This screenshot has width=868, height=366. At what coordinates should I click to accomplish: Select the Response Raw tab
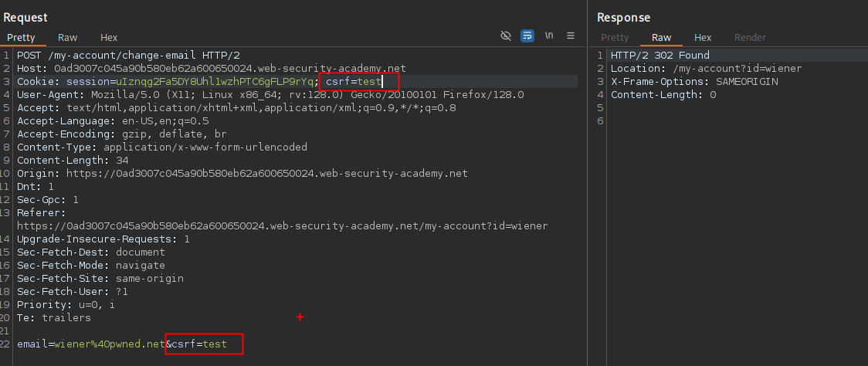pos(661,37)
